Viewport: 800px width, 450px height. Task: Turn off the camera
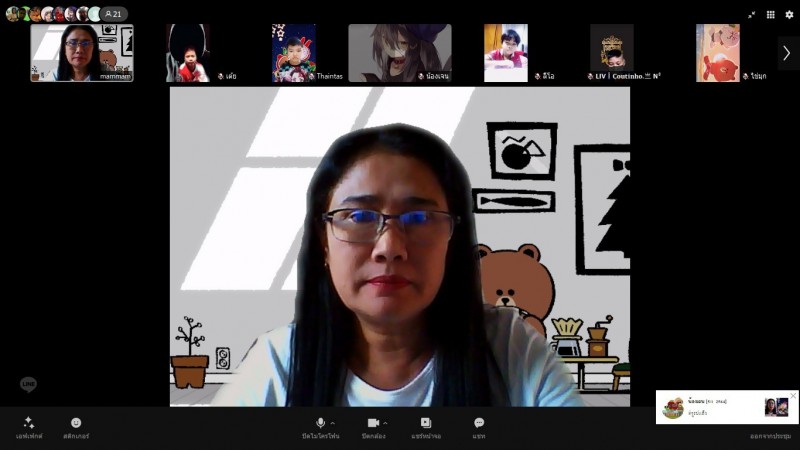(x=373, y=423)
